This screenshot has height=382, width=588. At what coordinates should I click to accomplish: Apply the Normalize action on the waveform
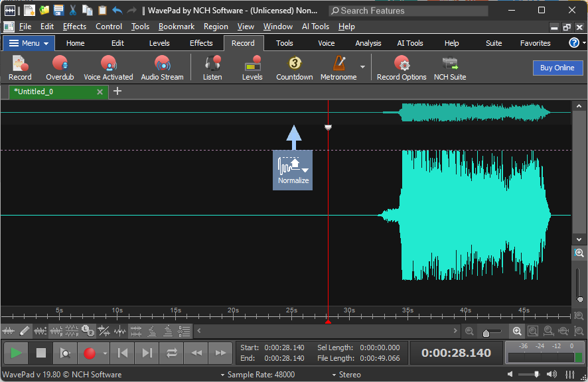[x=293, y=170]
